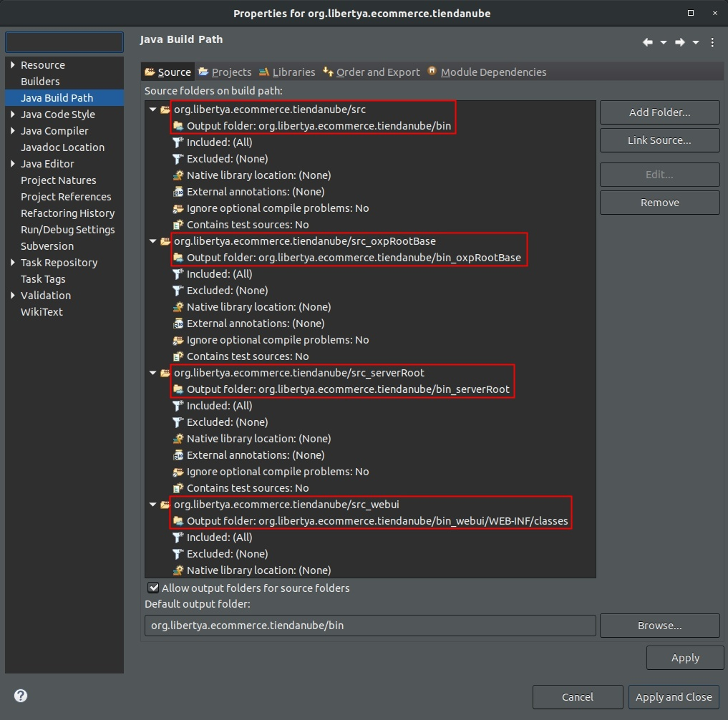Click the Remove button
728x720 pixels.
click(x=660, y=203)
